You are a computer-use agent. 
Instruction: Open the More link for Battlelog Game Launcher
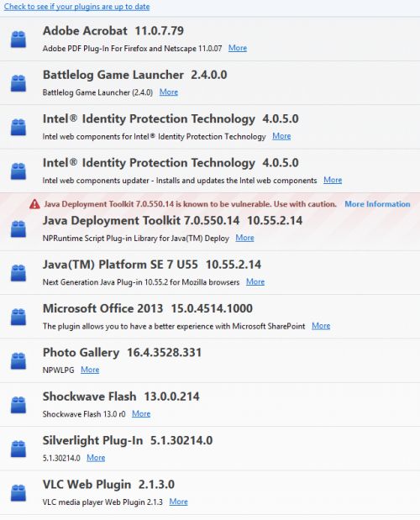(169, 92)
